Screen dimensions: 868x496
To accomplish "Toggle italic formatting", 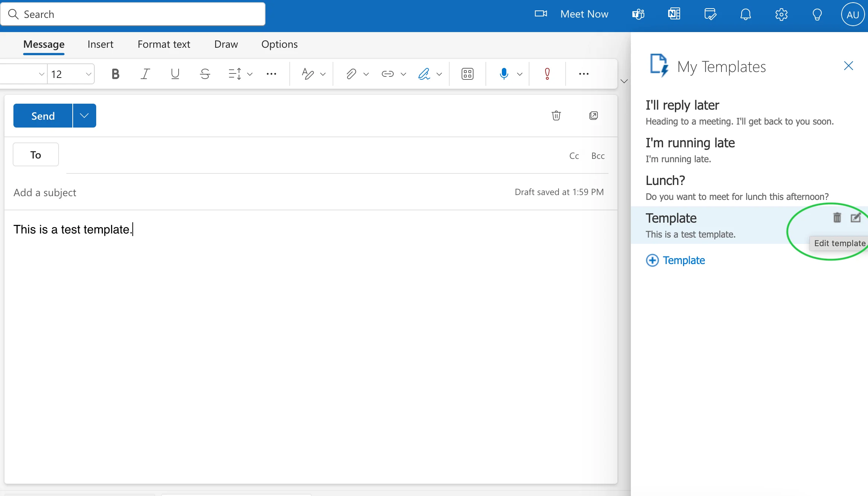I will pyautogui.click(x=145, y=74).
